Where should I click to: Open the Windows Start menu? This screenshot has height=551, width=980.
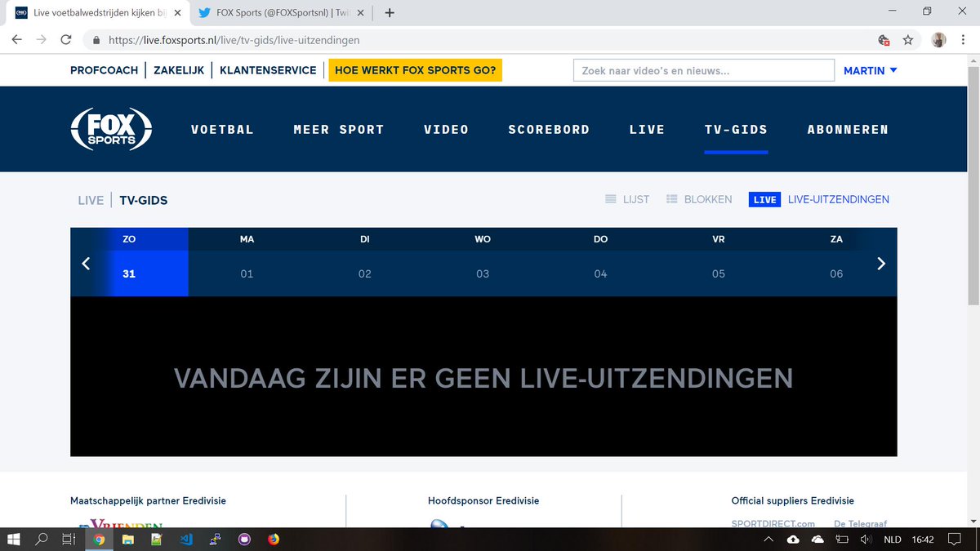pyautogui.click(x=14, y=539)
